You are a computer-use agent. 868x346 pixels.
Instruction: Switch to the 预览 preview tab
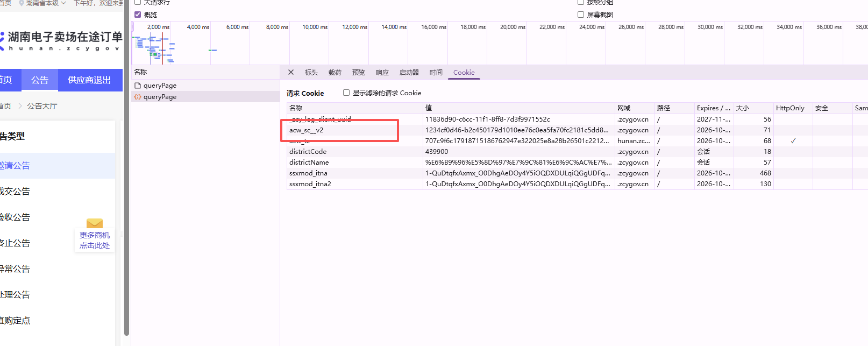pyautogui.click(x=359, y=73)
